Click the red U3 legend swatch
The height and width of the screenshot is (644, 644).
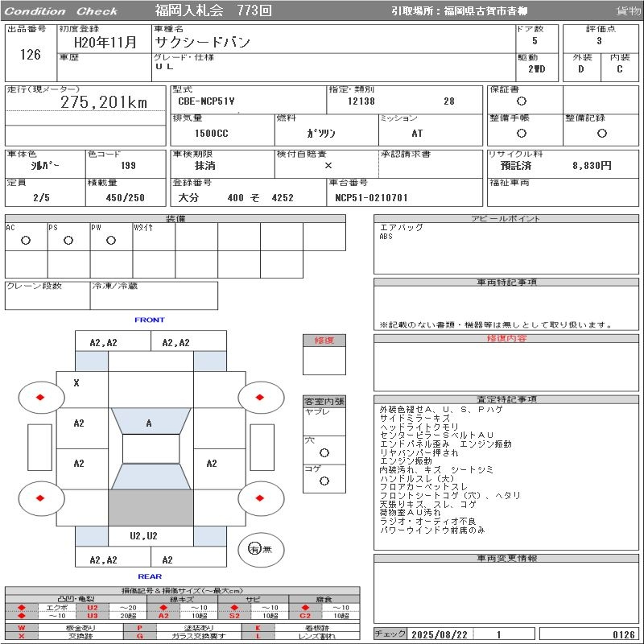coord(93,616)
